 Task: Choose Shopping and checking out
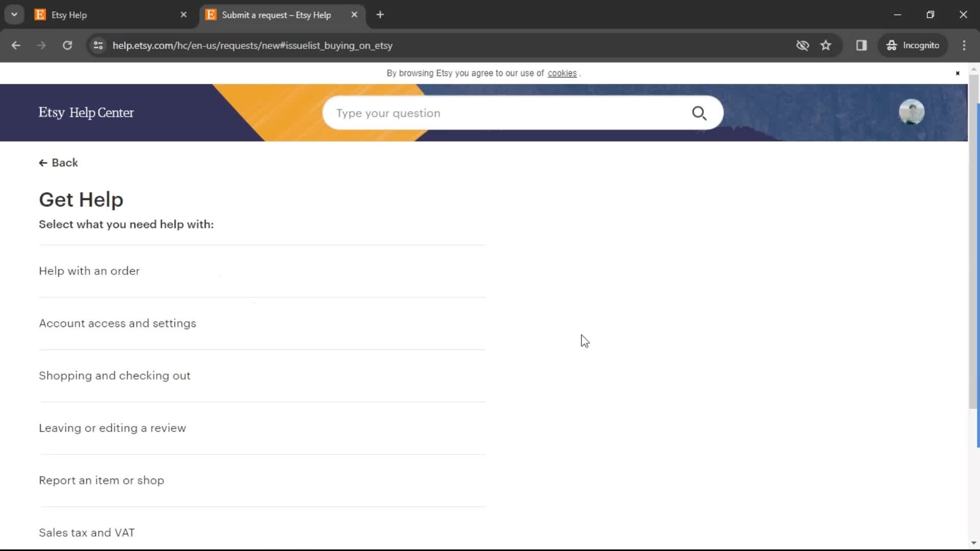click(262, 376)
